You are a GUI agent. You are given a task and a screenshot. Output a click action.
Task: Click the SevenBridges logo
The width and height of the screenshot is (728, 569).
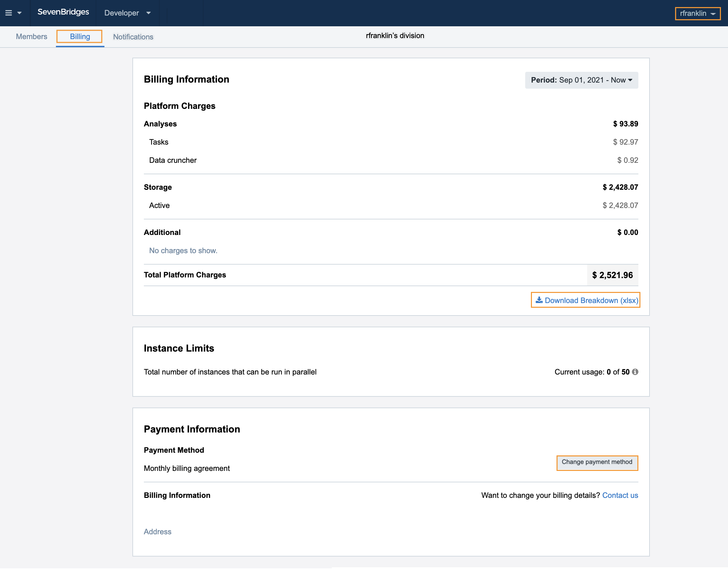tap(63, 12)
